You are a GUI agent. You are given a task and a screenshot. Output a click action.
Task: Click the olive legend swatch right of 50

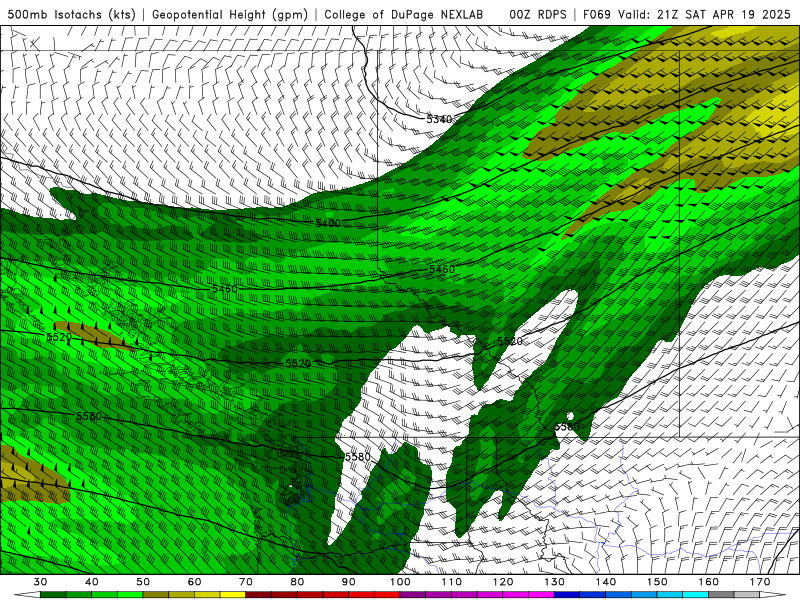coord(156,595)
